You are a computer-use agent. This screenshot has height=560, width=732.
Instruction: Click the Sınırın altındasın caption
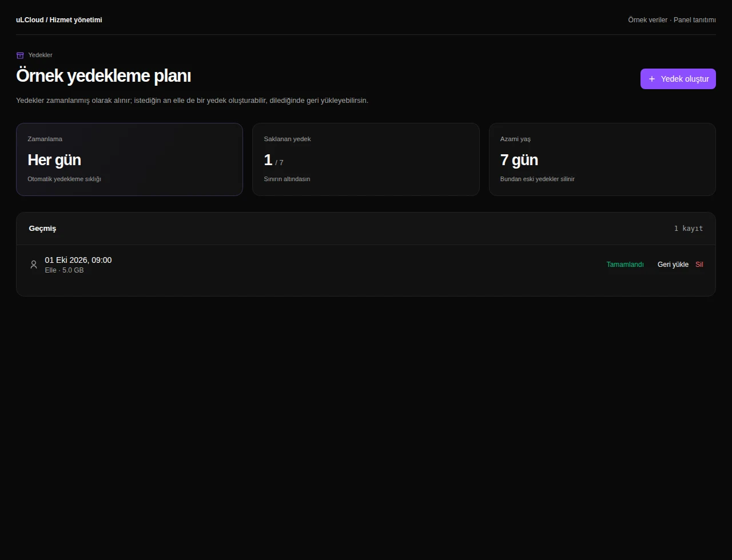287,179
